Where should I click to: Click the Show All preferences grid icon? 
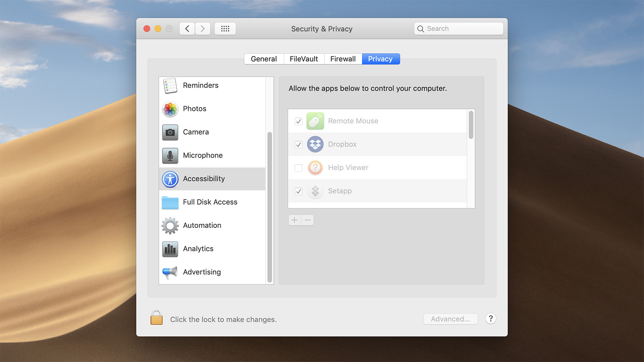[225, 28]
